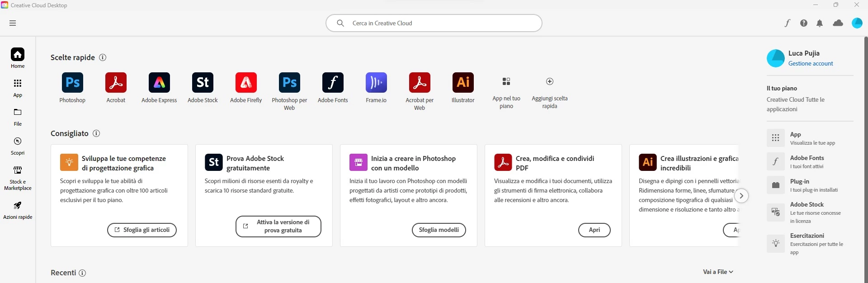The height and width of the screenshot is (283, 868).
Task: Open profile avatar in top bar
Action: [x=857, y=23]
